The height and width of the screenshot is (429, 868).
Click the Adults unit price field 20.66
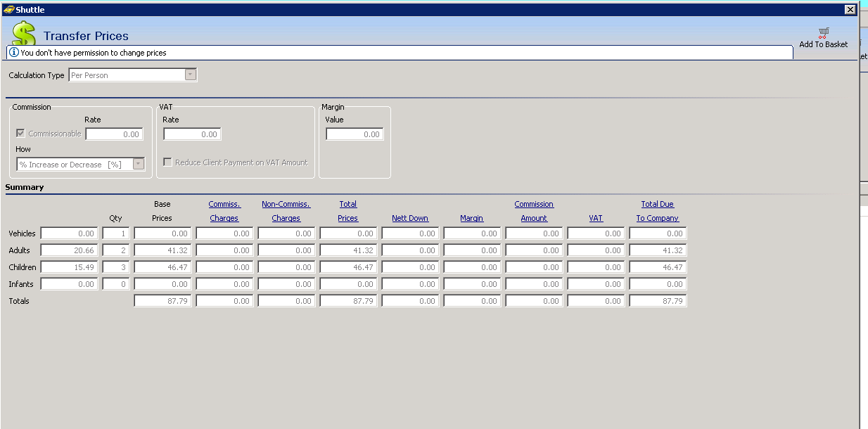(x=69, y=250)
